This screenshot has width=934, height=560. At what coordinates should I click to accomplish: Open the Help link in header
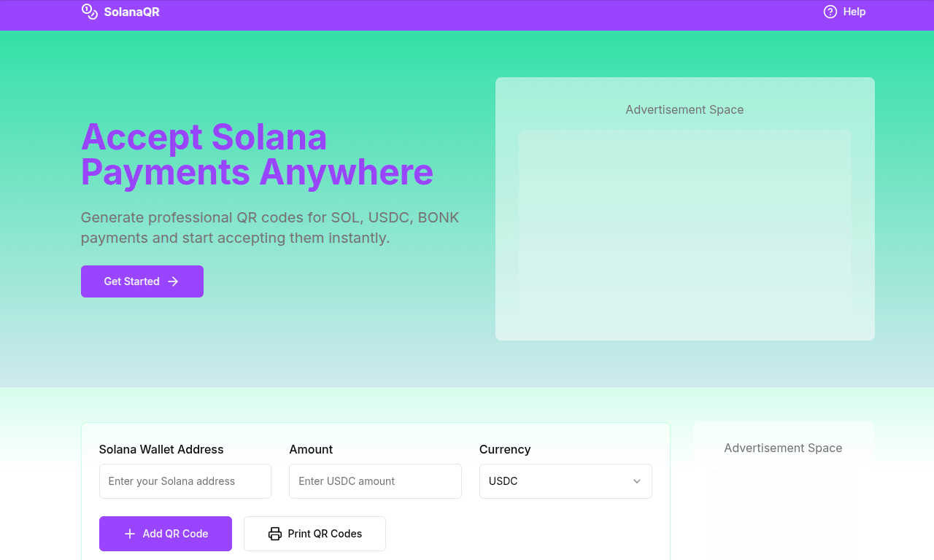[844, 12]
